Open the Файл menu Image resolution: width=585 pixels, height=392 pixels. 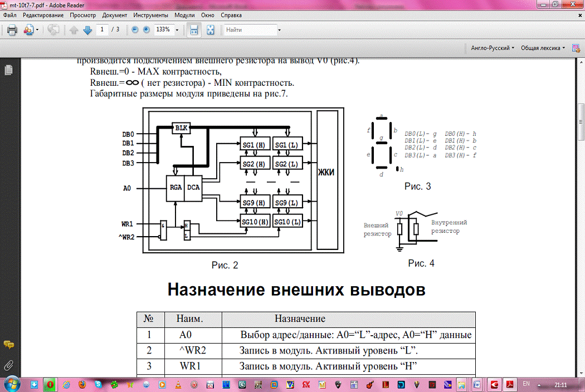click(9, 15)
